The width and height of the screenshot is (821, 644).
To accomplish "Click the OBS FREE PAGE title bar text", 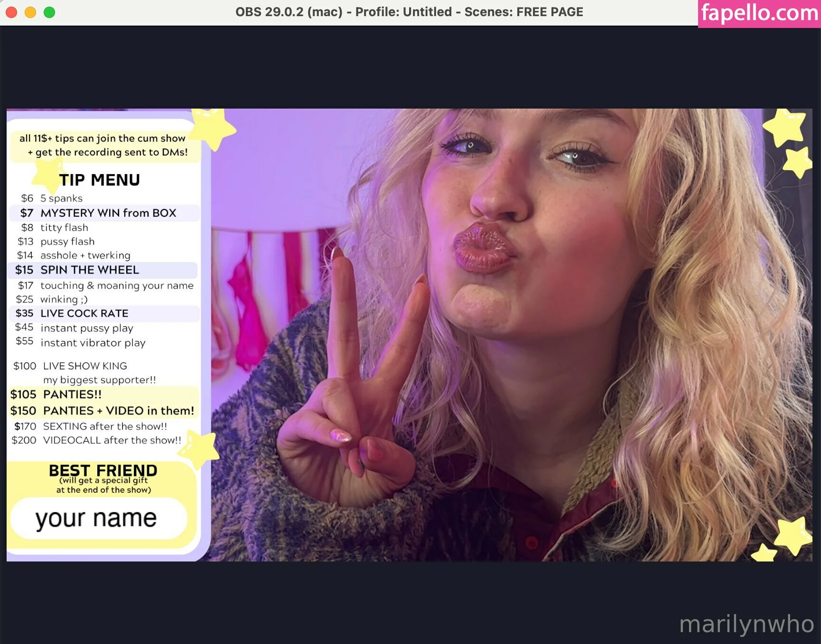I will click(x=410, y=12).
